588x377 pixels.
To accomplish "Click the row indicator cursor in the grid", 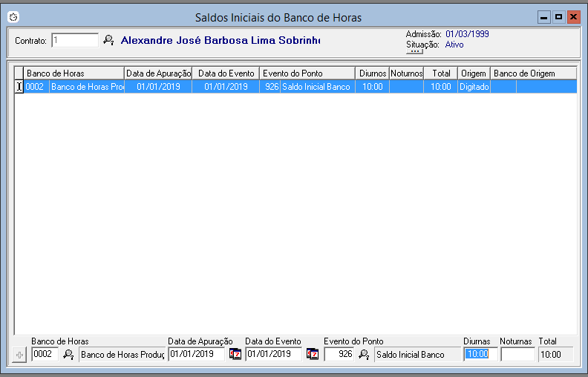I will [19, 87].
